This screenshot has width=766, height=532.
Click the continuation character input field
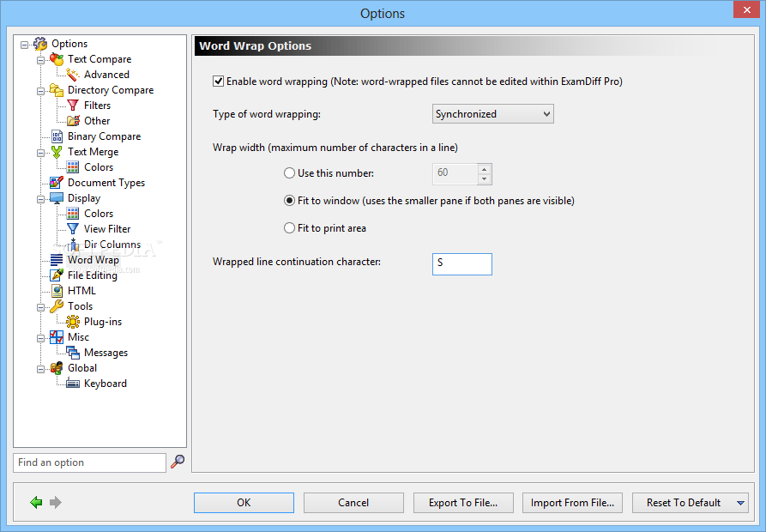click(x=462, y=263)
